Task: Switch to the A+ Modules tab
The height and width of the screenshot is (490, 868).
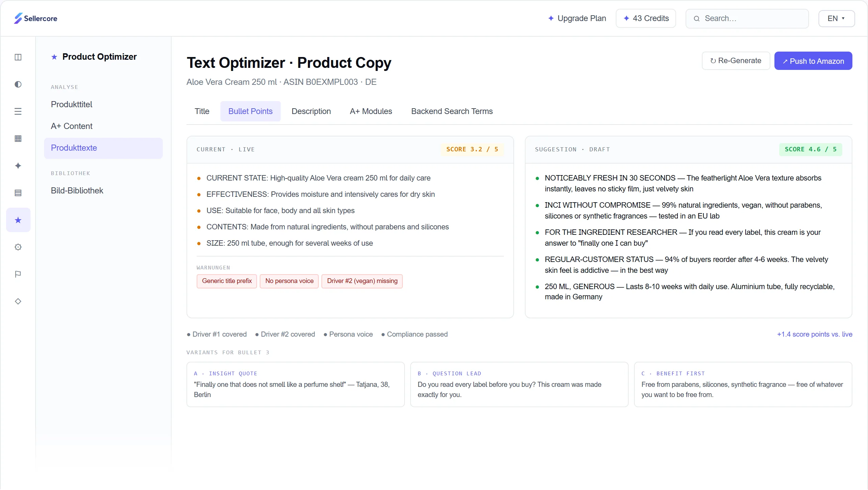Action: [371, 111]
